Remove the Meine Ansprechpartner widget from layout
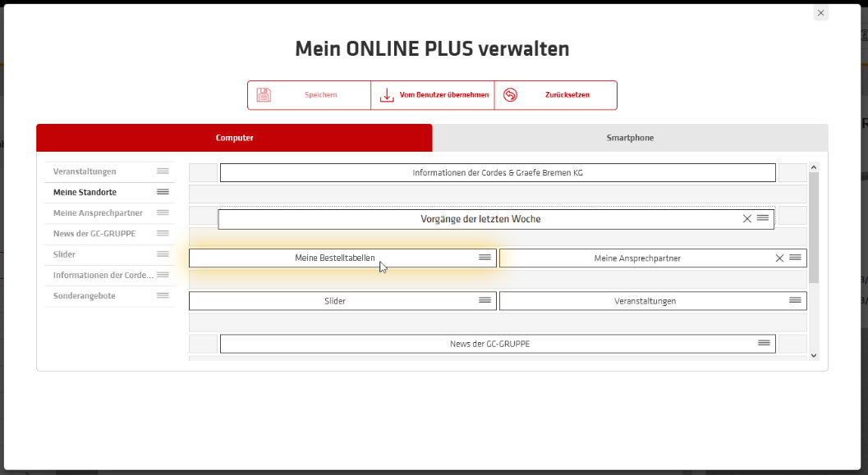 point(779,258)
